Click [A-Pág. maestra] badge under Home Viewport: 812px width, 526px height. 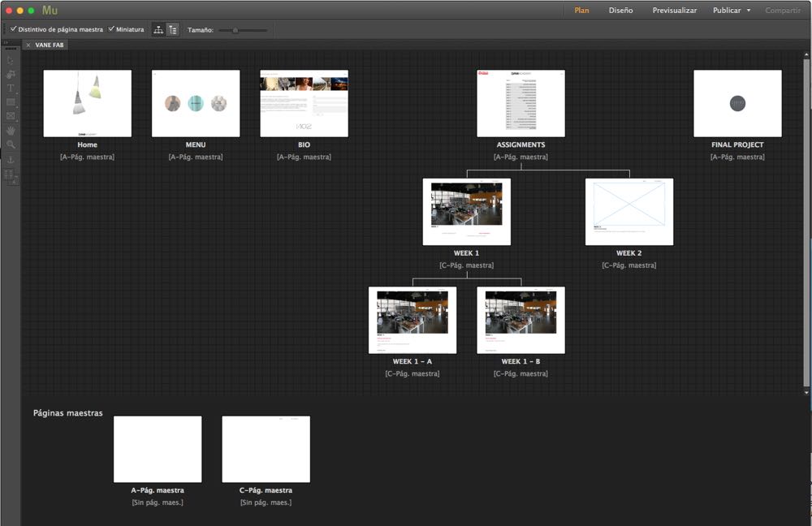[88, 157]
